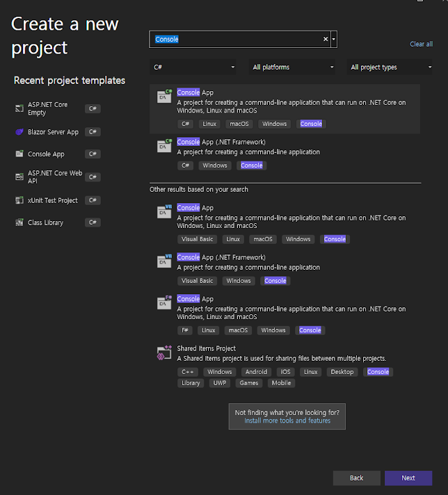The image size is (448, 495).
Task: Click the Next button
Action: click(408, 478)
